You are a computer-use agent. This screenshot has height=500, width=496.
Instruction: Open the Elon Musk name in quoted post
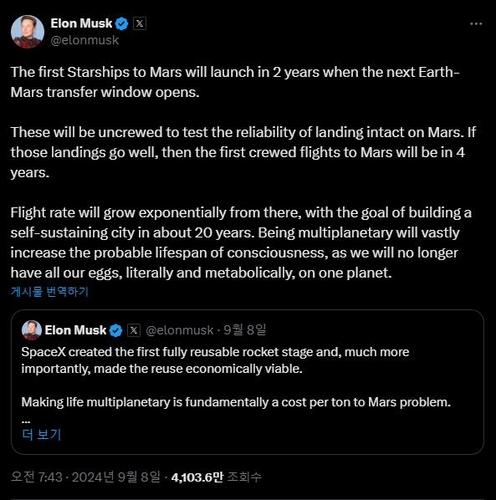click(x=75, y=330)
